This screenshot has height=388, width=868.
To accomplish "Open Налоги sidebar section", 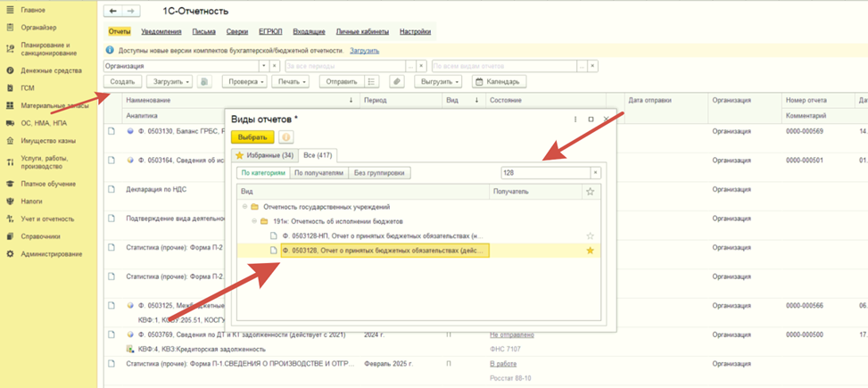I will click(31, 202).
